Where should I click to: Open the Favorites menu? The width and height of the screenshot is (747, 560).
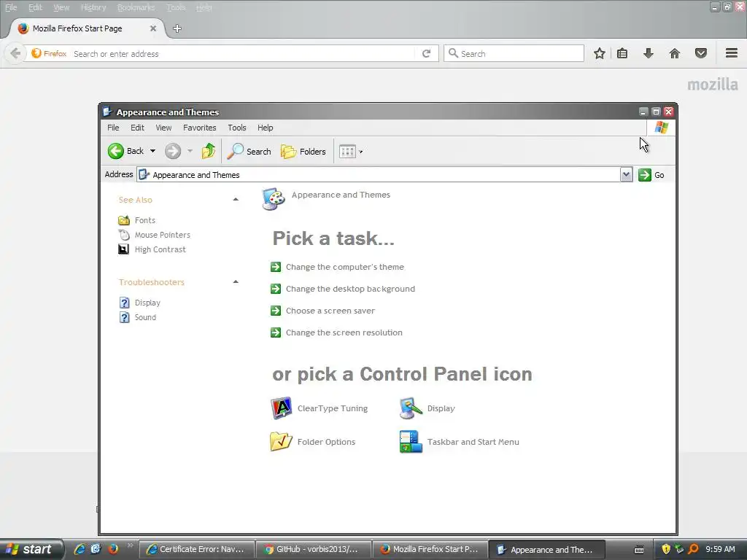200,128
